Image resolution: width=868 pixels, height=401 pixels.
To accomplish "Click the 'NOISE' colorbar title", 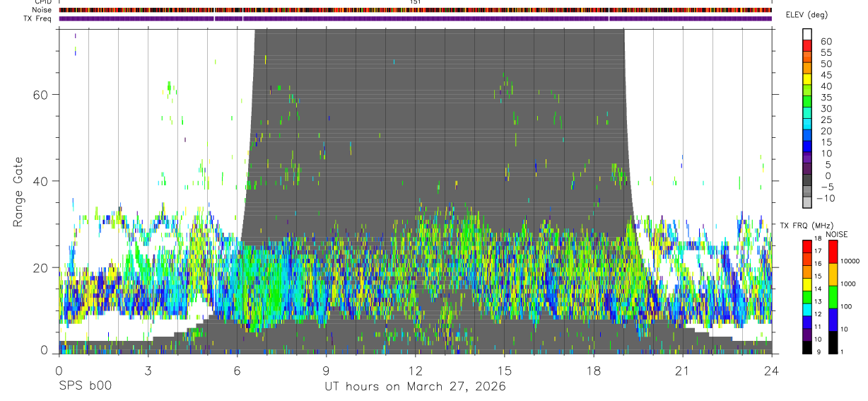I will [837, 234].
